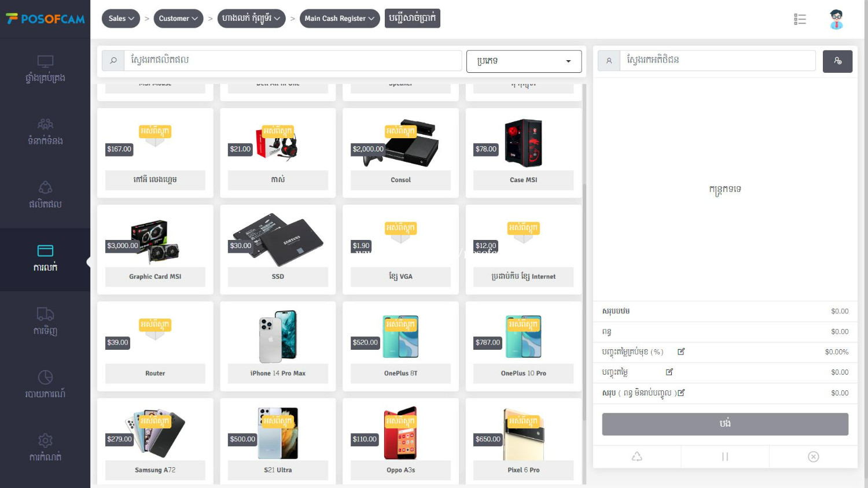Click the customer search person icon

(x=609, y=61)
